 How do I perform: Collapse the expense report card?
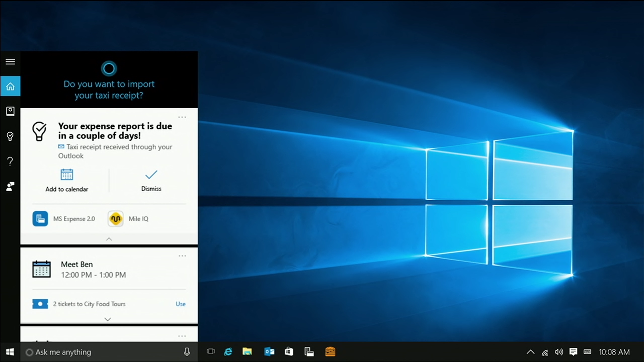[109, 239]
